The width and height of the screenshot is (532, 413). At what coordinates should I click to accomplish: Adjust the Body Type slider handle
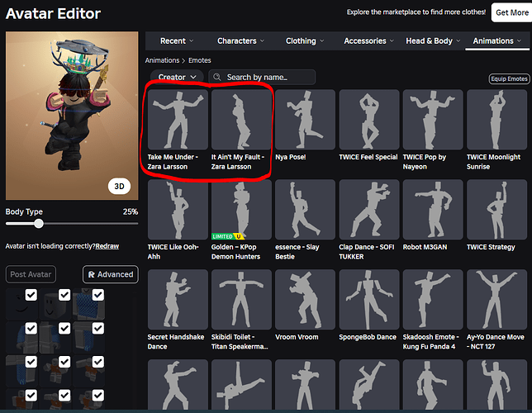click(x=39, y=224)
